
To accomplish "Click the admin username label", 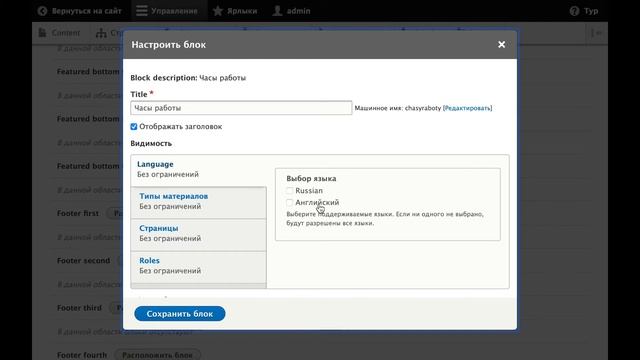I will [298, 11].
